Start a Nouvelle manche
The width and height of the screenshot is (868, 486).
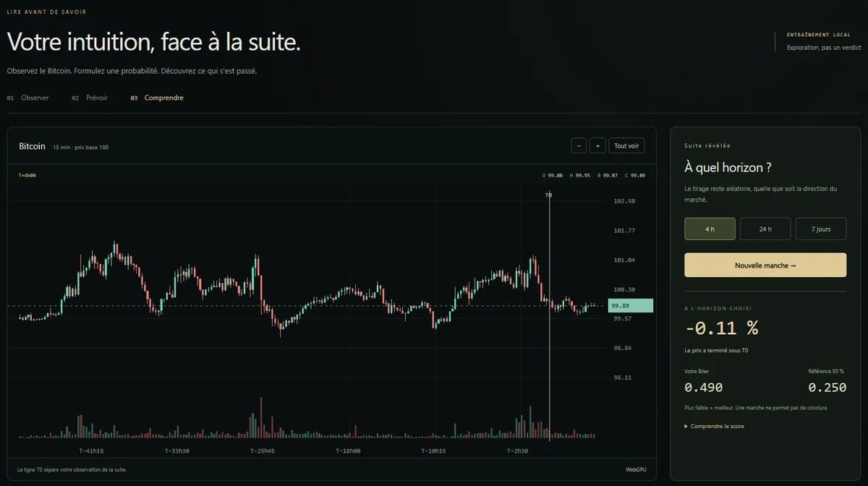(765, 265)
